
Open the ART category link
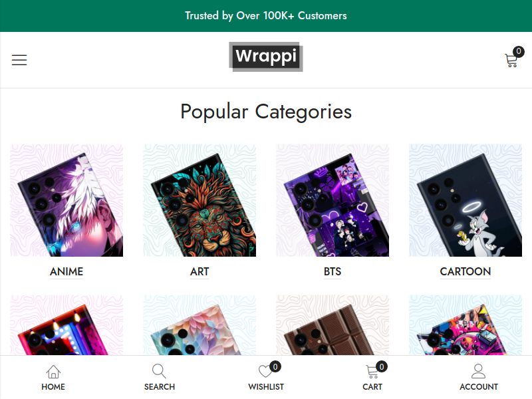[199, 271]
